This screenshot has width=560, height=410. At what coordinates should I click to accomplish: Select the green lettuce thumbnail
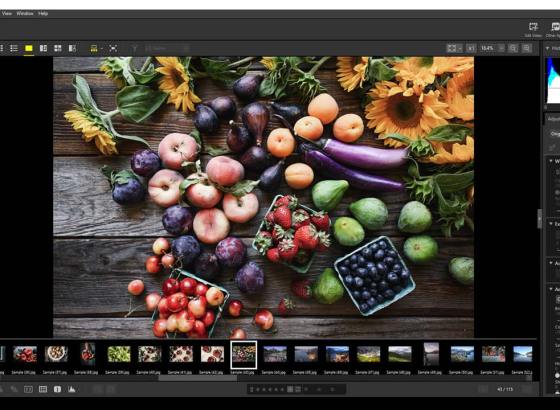point(119,354)
